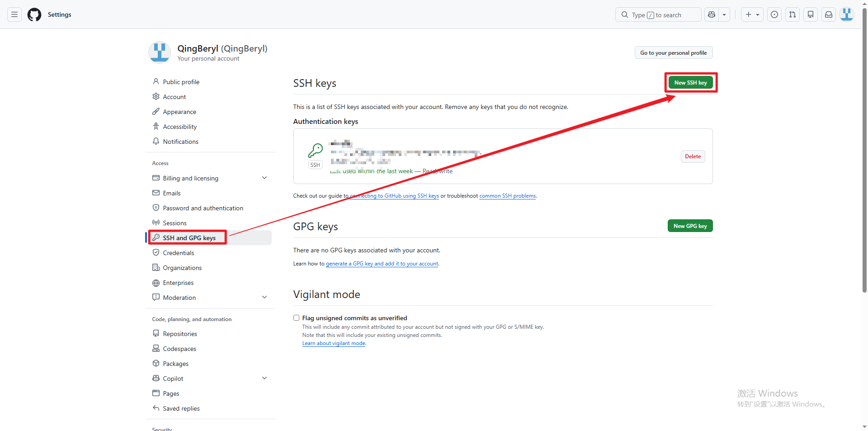Expand the Billing and licensing section
This screenshot has height=431, width=868.
(x=264, y=178)
